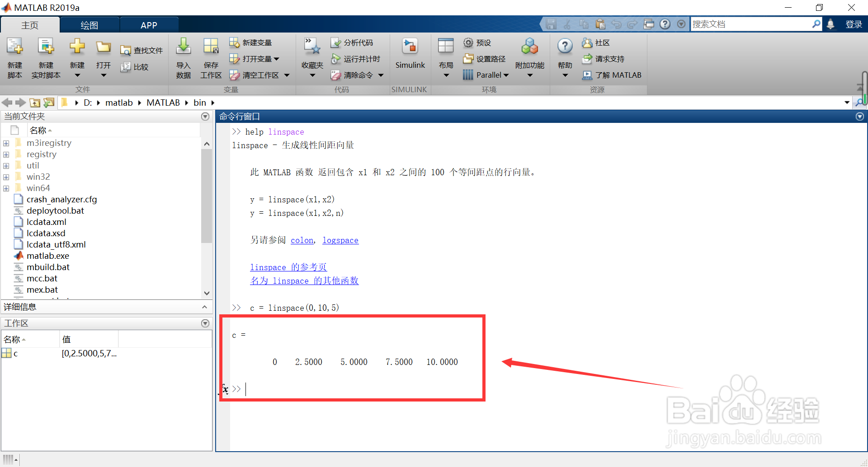
Task: Expand the util folder node
Action: point(6,166)
